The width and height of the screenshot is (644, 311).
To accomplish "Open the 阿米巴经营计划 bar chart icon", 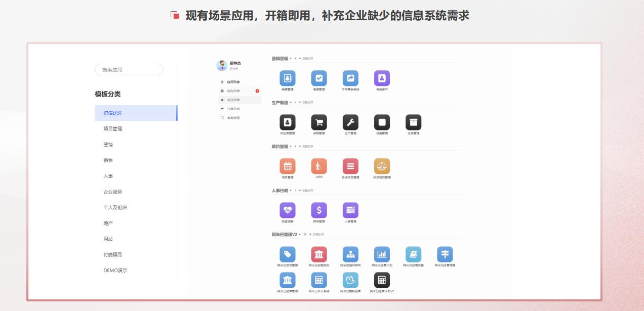I will coord(382,254).
